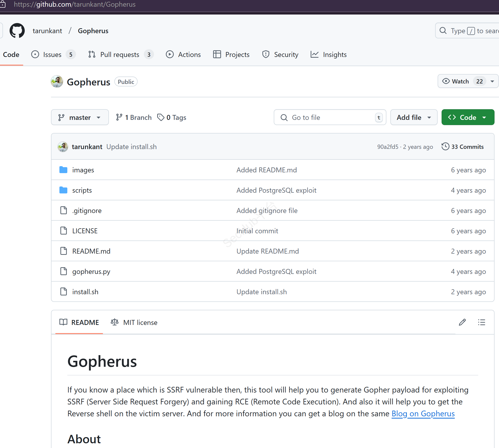Open the gopherus.py file
The height and width of the screenshot is (448, 499).
91,271
